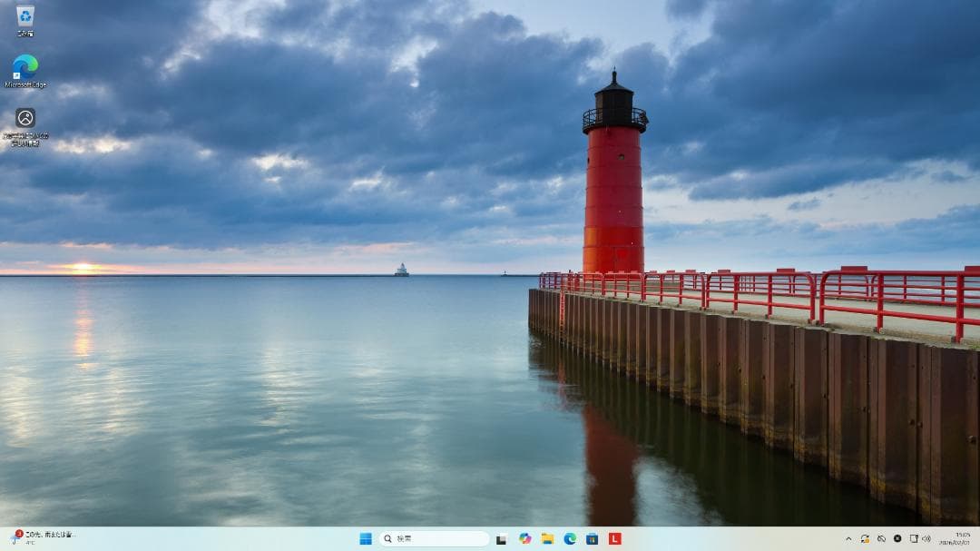The image size is (980, 551).
Task: Click the network status icon in the tray
Action: tap(882, 538)
